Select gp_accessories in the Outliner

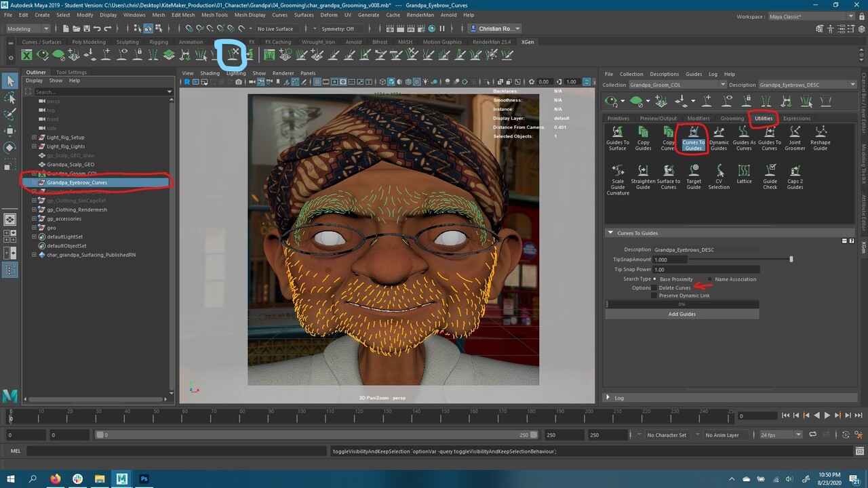(x=64, y=219)
